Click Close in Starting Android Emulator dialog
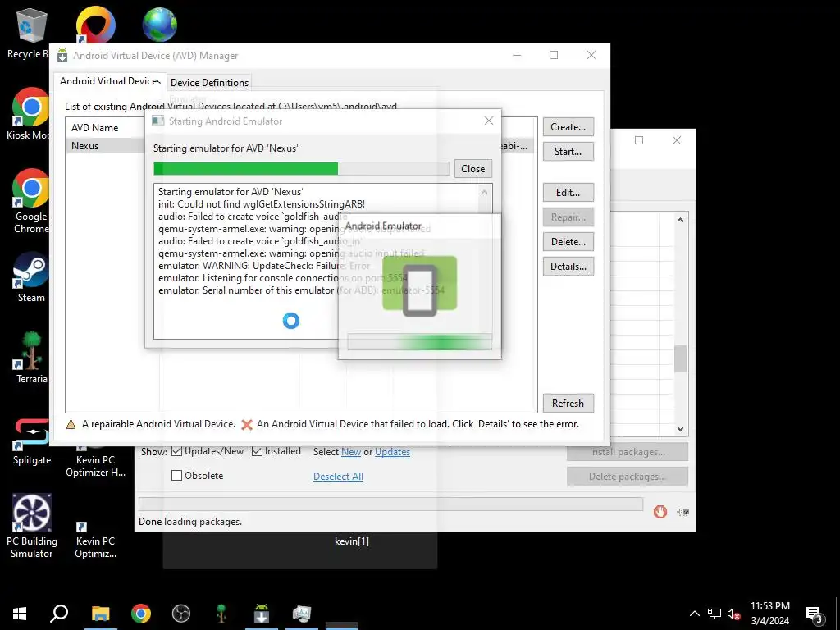The image size is (840, 630). point(473,169)
